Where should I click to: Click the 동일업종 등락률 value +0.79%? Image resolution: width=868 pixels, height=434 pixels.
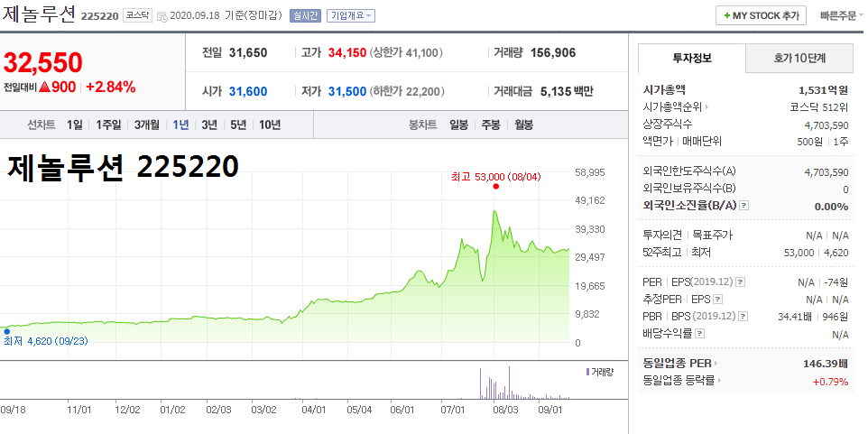(831, 381)
